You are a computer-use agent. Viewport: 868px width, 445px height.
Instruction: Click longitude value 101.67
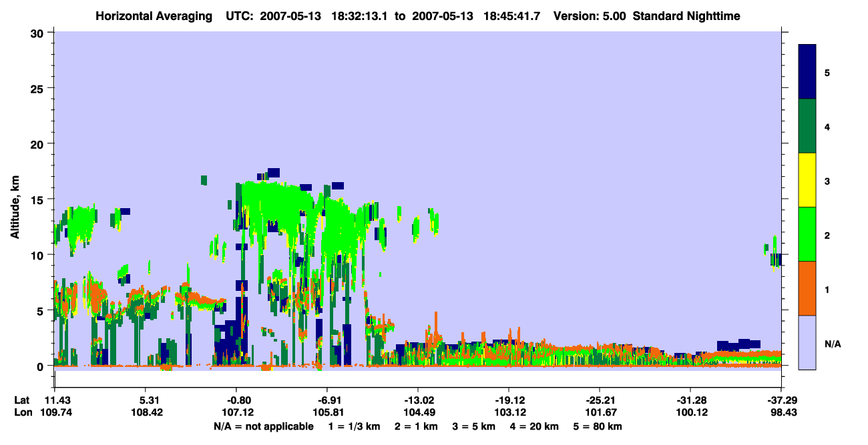[600, 413]
